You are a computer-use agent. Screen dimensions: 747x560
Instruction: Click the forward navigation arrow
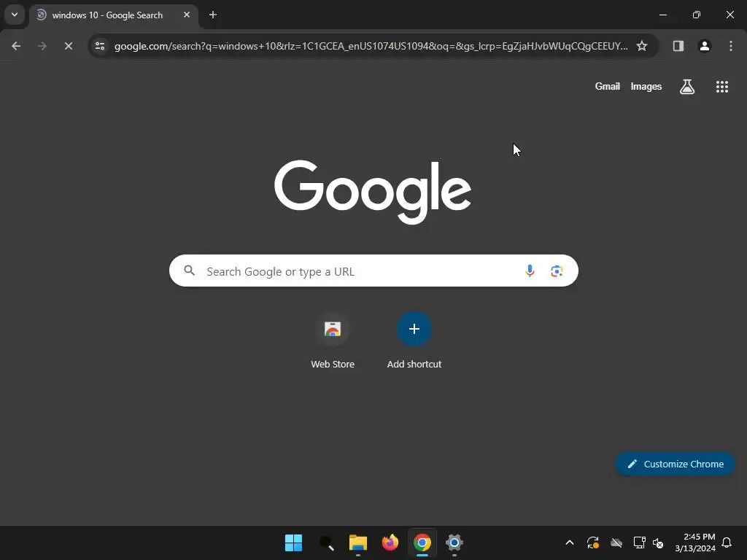42,46
